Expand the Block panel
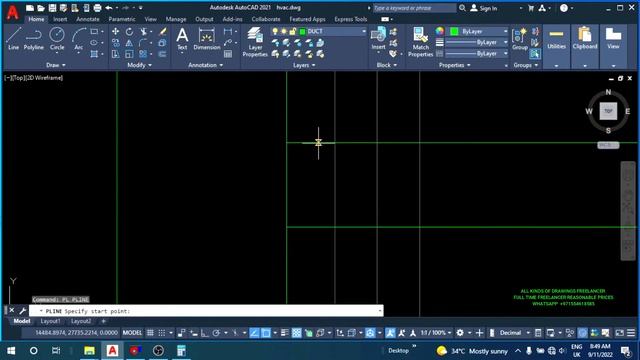 [387, 65]
